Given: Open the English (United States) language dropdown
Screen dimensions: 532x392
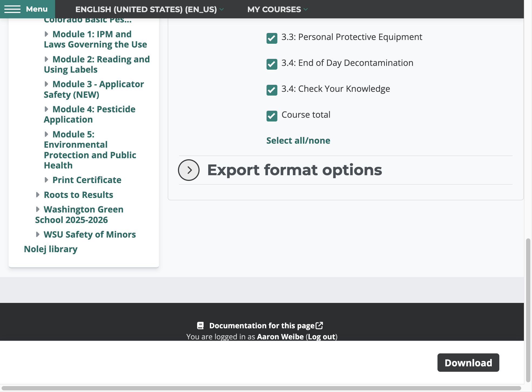Looking at the screenshot, I should (149, 9).
